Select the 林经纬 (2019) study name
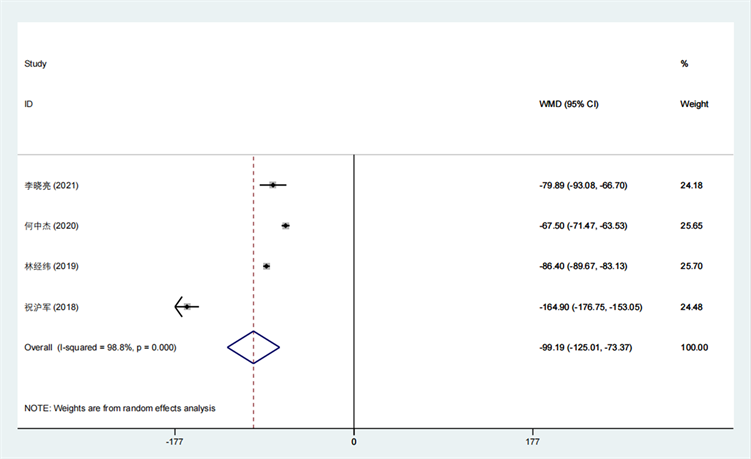Image resolution: width=751 pixels, height=459 pixels. [x=51, y=266]
